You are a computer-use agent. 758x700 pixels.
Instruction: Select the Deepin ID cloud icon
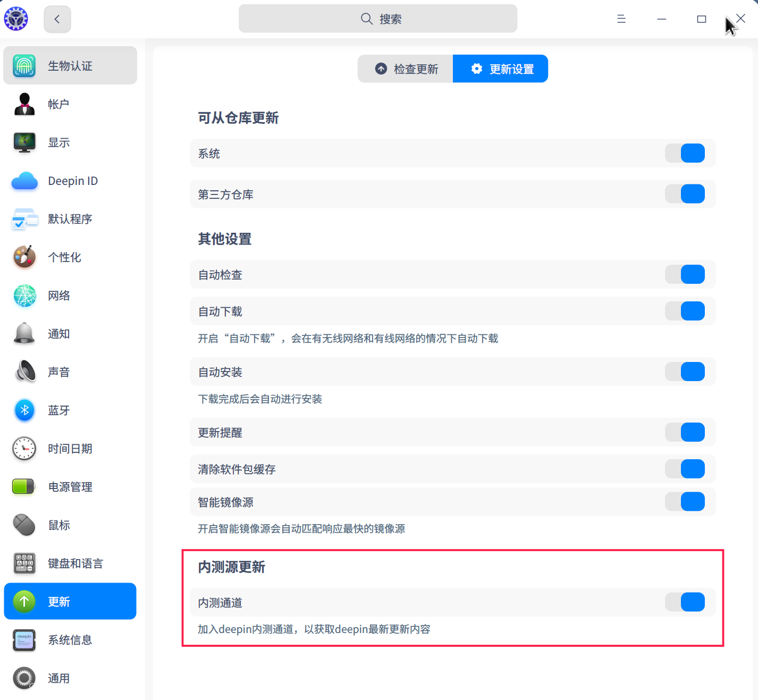pos(24,181)
